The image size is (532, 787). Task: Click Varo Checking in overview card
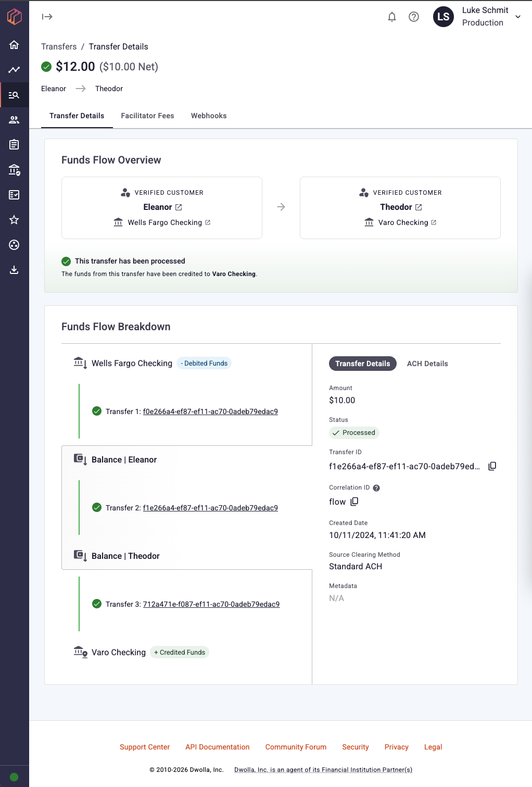[x=403, y=222]
